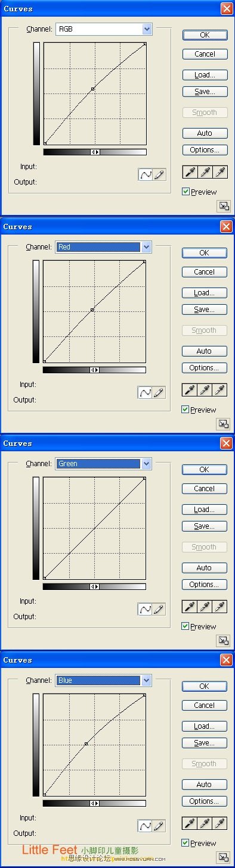Choose curve point mode in Green Curves dialog

click(x=144, y=609)
